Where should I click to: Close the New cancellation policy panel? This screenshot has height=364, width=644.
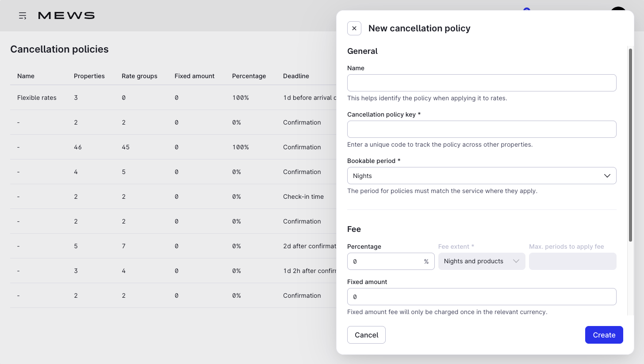[354, 28]
